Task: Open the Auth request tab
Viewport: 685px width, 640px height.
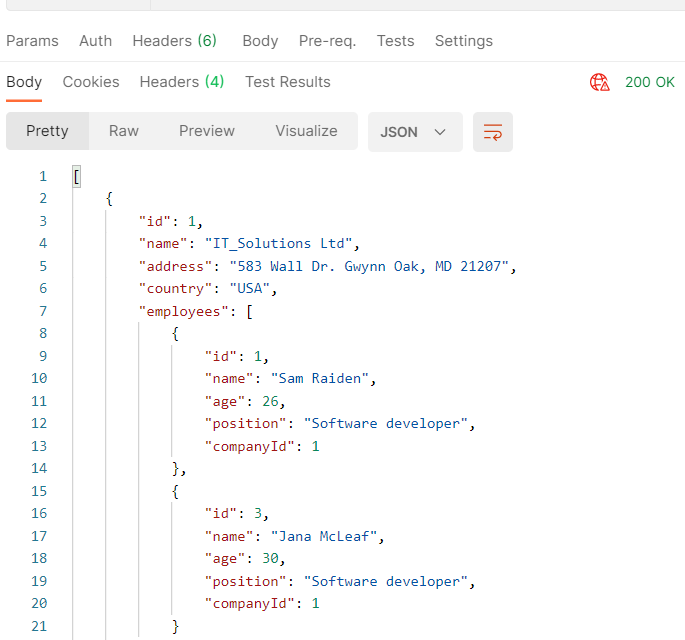Action: pos(96,41)
